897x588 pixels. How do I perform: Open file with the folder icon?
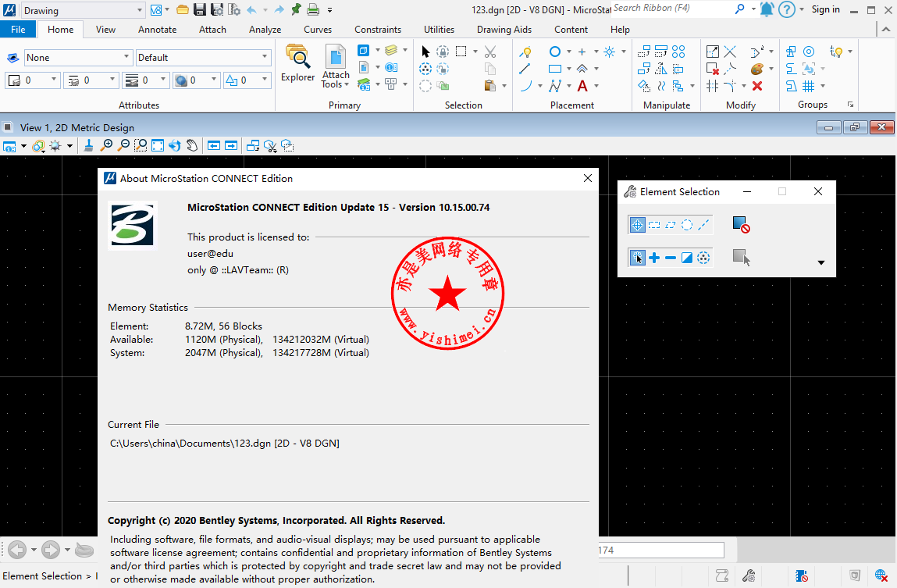tap(183, 9)
